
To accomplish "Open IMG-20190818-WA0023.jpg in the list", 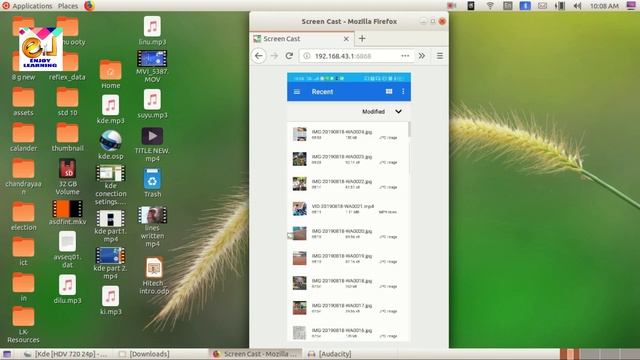I will tap(348, 159).
